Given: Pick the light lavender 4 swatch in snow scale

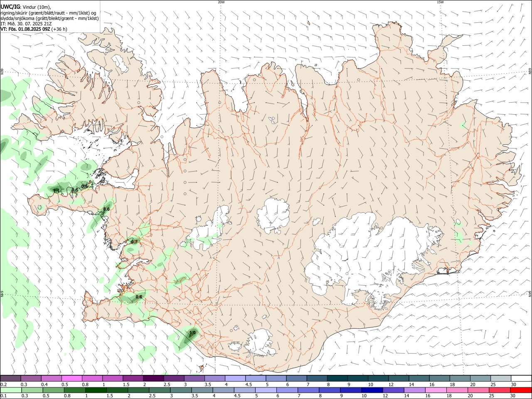Looking at the screenshot, I should pyautogui.click(x=235, y=378).
